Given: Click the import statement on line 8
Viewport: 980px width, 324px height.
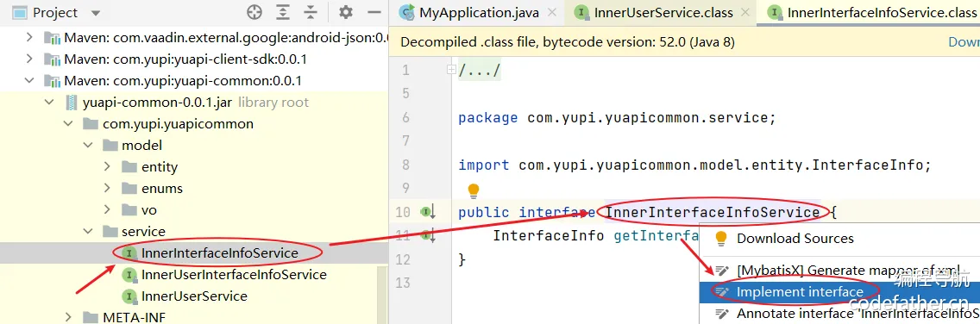Looking at the screenshot, I should pos(695,165).
